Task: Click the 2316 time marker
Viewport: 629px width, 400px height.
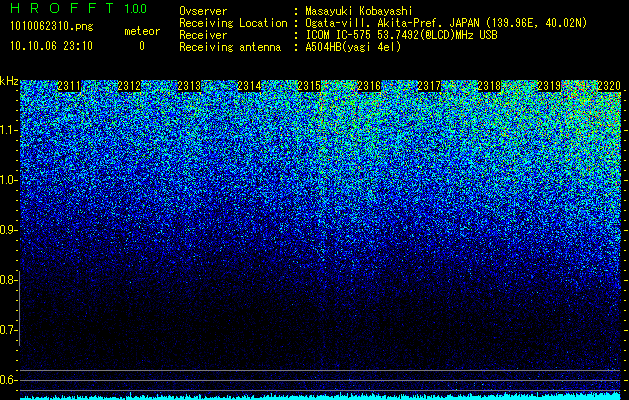Action: coord(369,86)
